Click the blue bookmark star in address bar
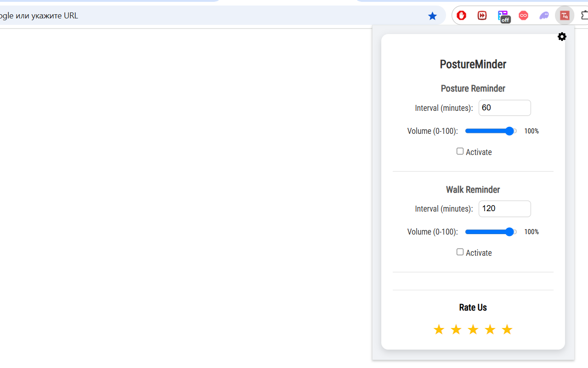 [x=432, y=16]
